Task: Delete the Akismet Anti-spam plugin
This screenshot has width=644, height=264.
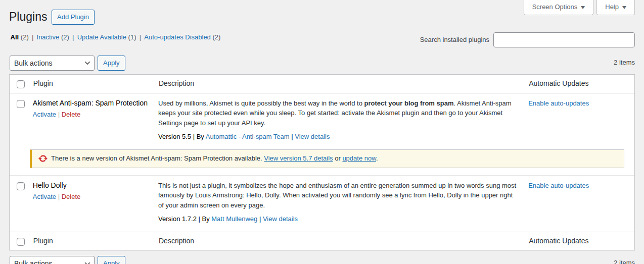Action: 71,115
